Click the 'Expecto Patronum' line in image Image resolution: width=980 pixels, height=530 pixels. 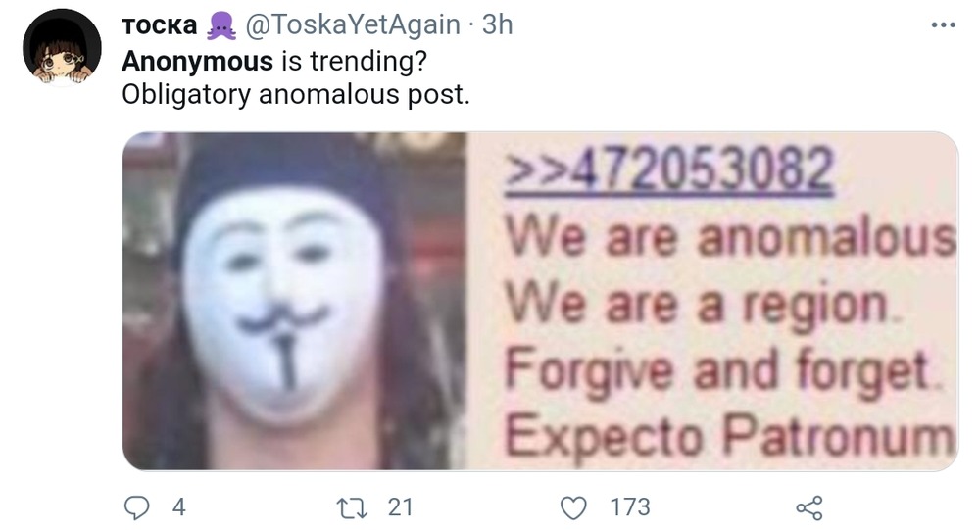click(x=730, y=436)
